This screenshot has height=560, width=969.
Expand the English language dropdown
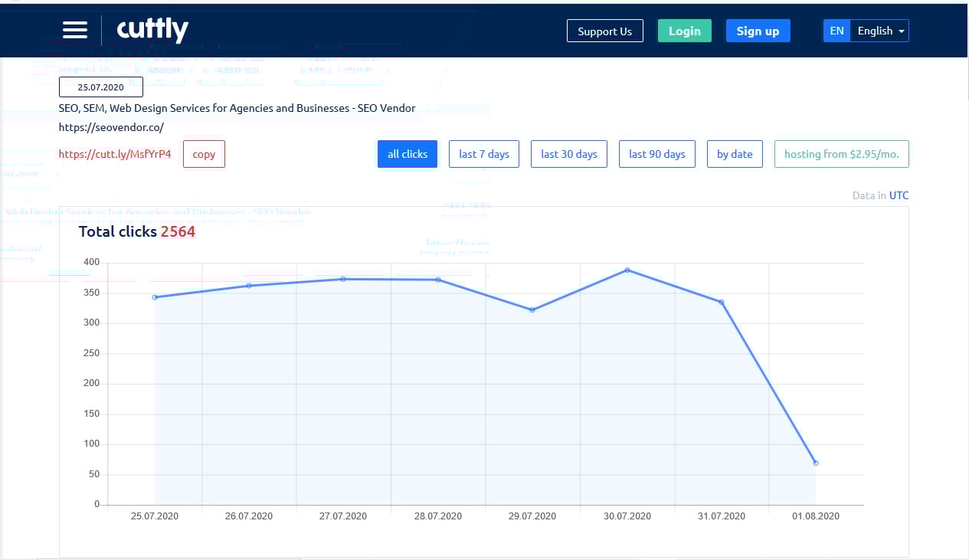coord(880,31)
